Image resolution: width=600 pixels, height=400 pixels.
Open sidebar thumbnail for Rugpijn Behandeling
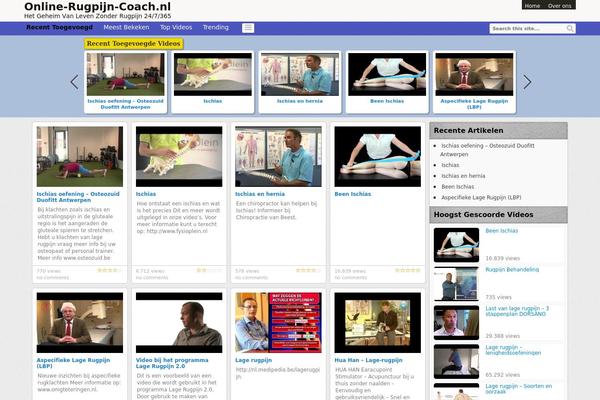point(456,284)
